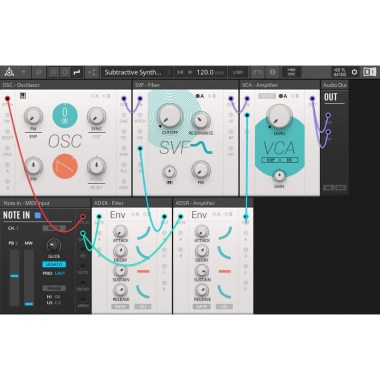The width and height of the screenshot is (380, 380).
Task: Change the PRIO LAST note priority selector
Action: point(60,273)
